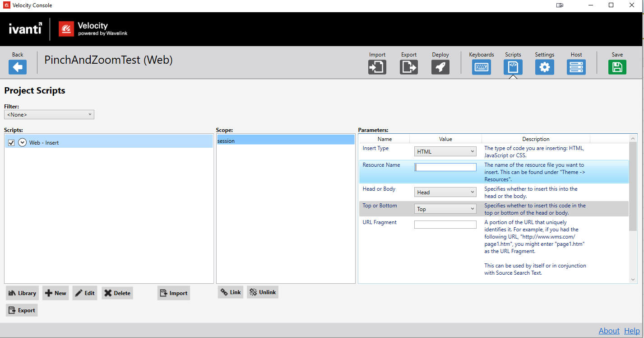Open the Top or Bottom dropdown
The width and height of the screenshot is (644, 338).
pos(445,209)
